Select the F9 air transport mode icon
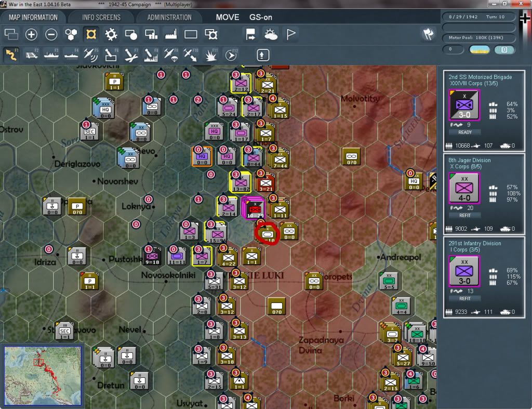Image resolution: width=532 pixels, height=409 pixels. pos(170,55)
